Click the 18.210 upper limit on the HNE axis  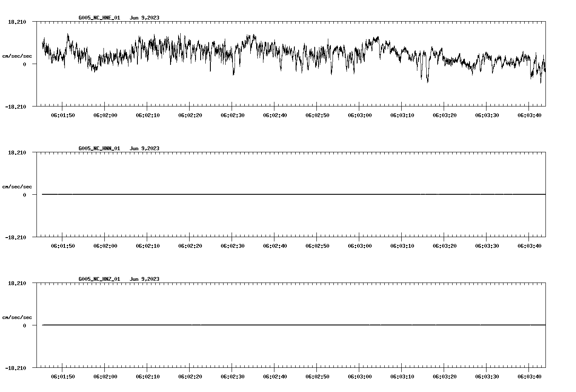17,22
